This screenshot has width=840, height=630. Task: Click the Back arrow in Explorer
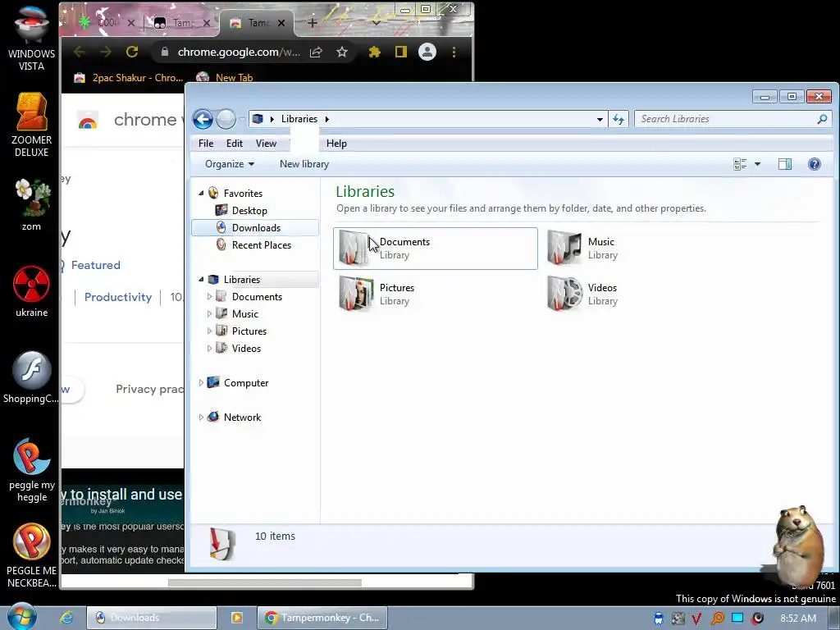point(203,119)
